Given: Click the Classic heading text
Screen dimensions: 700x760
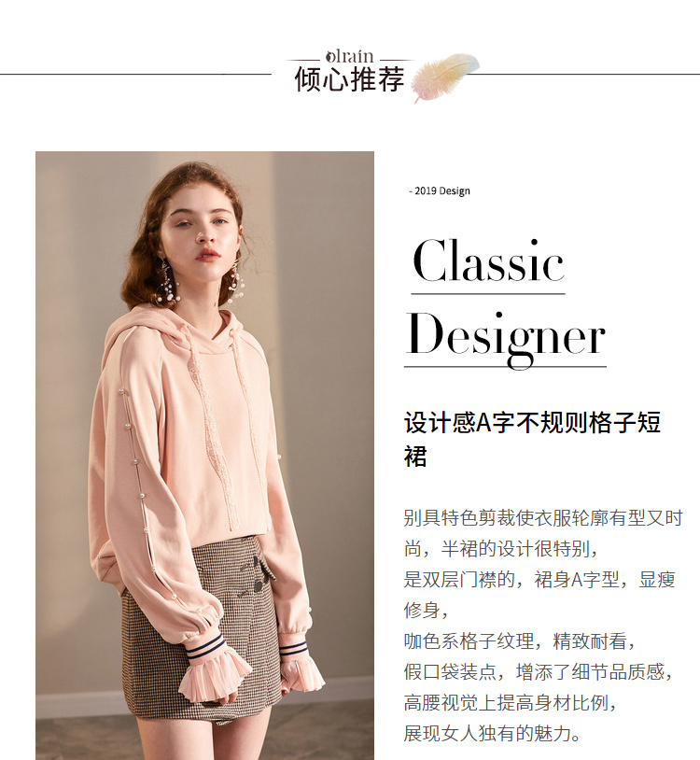Looking at the screenshot, I should (x=488, y=260).
